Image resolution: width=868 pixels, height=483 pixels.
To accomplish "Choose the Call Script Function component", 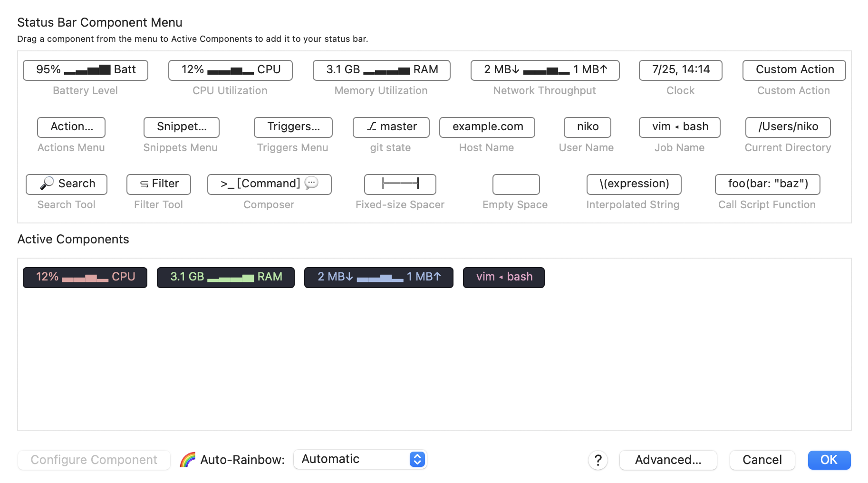I will pos(768,184).
